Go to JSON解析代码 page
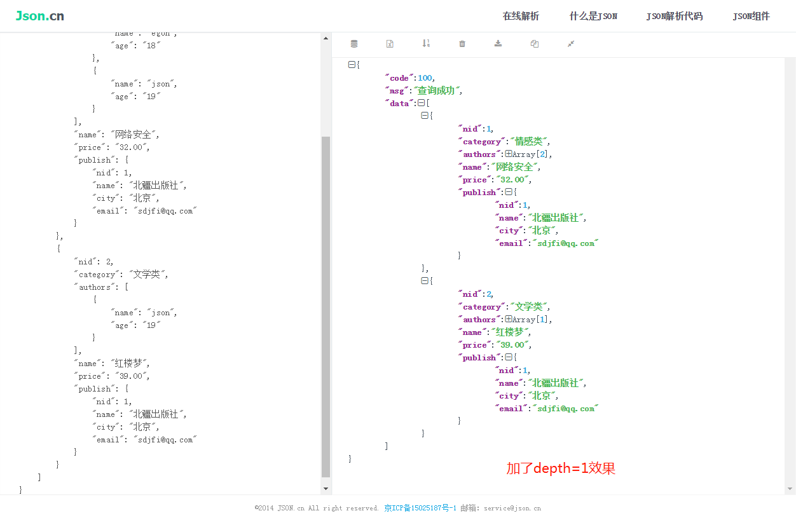 coord(675,17)
